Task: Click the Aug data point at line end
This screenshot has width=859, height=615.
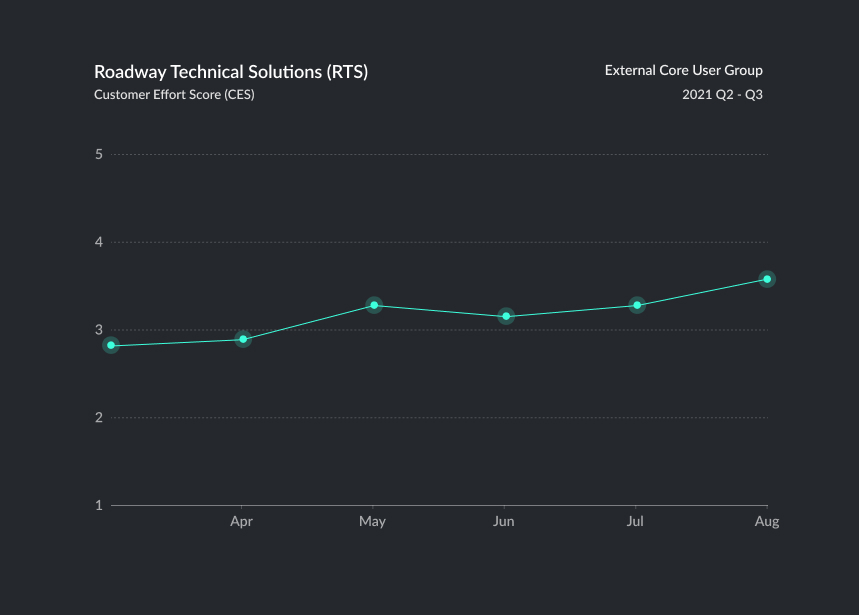Action: point(767,279)
